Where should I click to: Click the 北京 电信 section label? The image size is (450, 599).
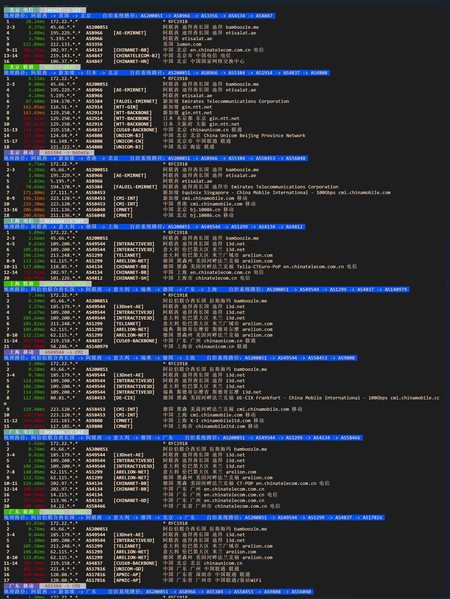click(x=21, y=10)
